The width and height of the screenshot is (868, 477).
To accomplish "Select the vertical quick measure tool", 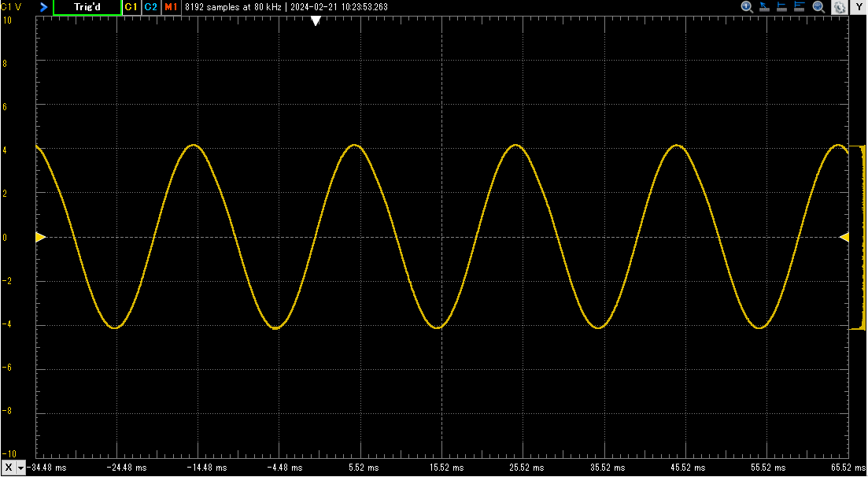I will tap(782, 7).
